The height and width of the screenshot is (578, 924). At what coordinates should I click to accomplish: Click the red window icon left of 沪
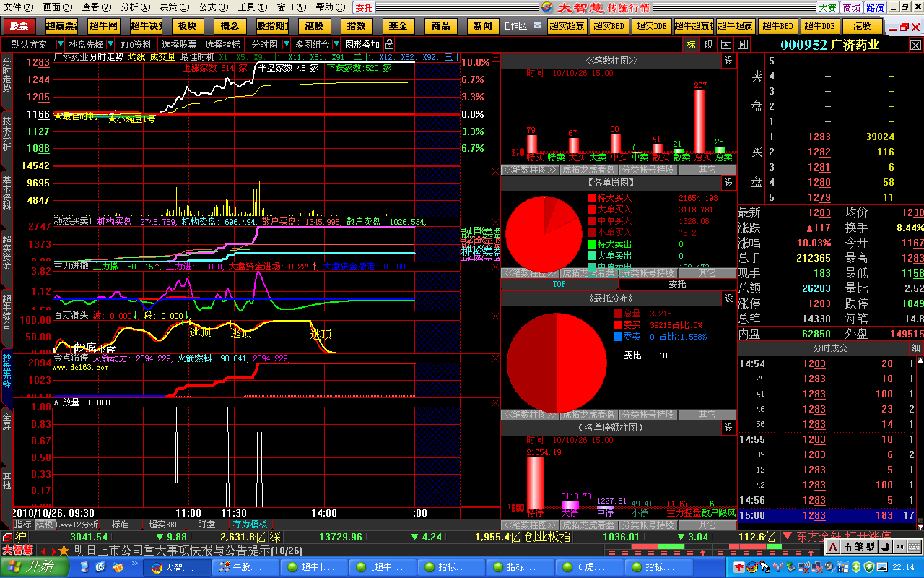pyautogui.click(x=6, y=537)
